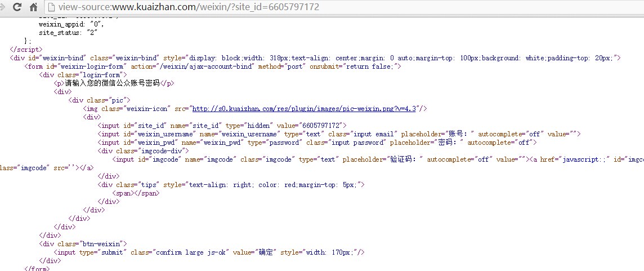Reload the page with the refresh icon
644x271 pixels.
point(17,7)
